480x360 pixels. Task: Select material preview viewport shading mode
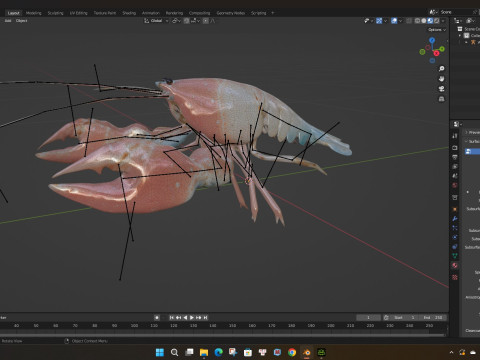[x=430, y=21]
